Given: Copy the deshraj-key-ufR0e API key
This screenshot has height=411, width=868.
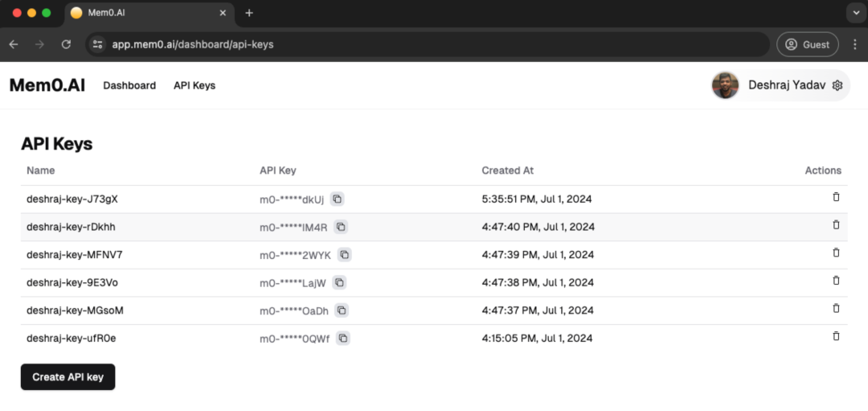Looking at the screenshot, I should [x=343, y=339].
